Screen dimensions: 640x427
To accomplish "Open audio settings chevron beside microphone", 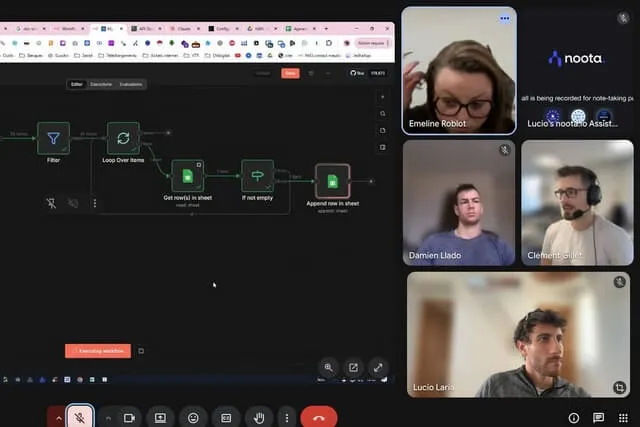I will (x=58, y=418).
